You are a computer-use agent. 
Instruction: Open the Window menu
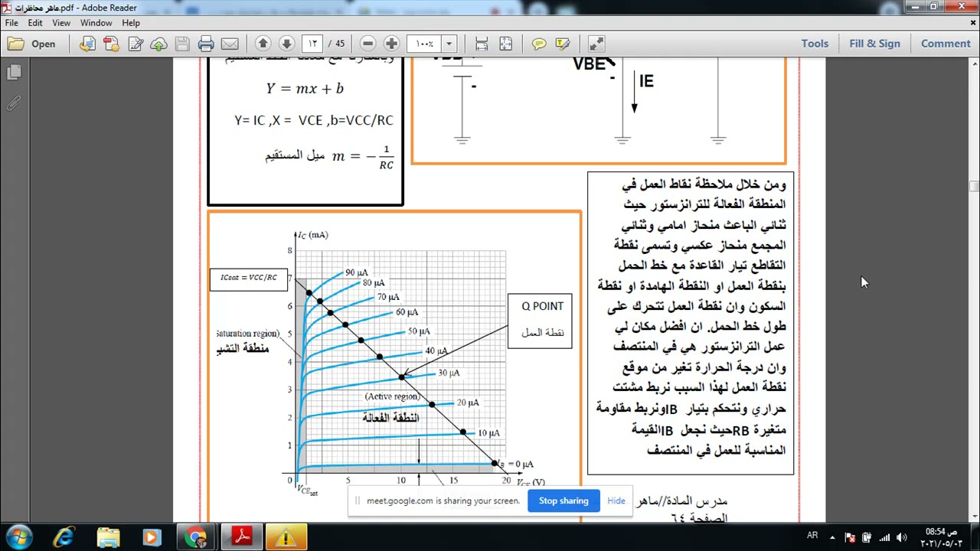coord(96,23)
